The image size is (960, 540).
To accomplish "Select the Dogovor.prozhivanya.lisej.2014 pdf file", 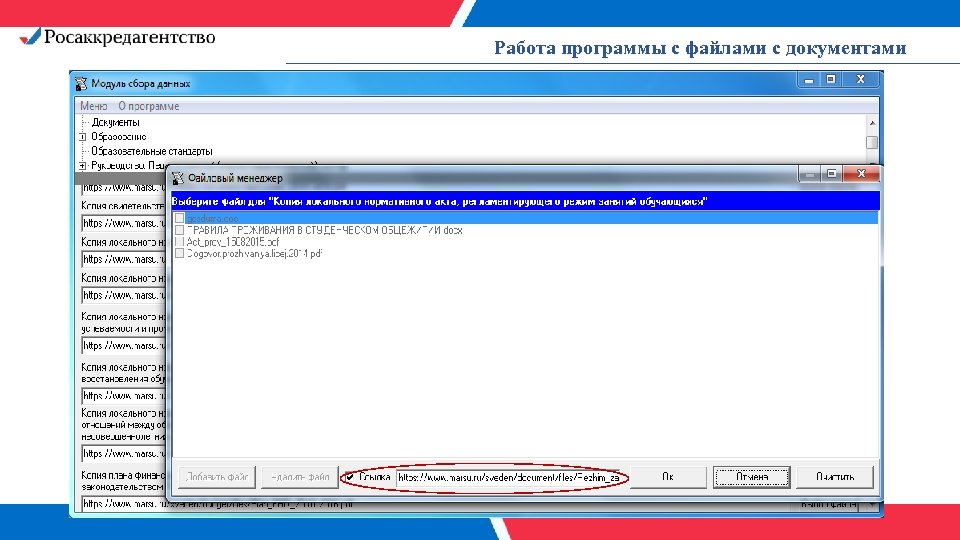I will click(254, 253).
